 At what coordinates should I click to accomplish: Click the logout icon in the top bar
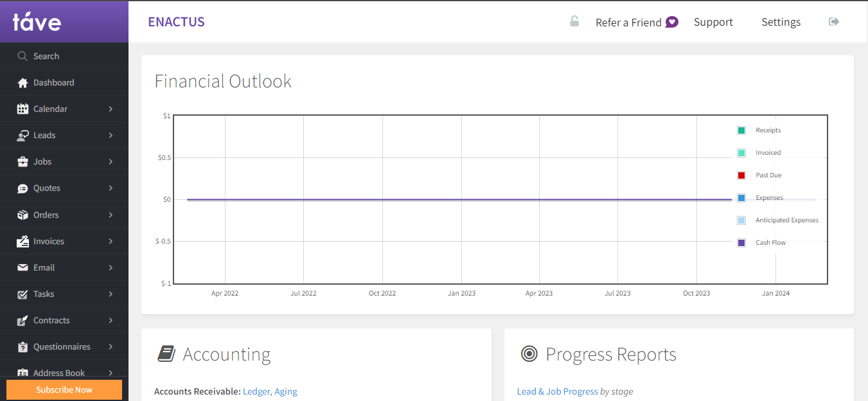coord(833,21)
